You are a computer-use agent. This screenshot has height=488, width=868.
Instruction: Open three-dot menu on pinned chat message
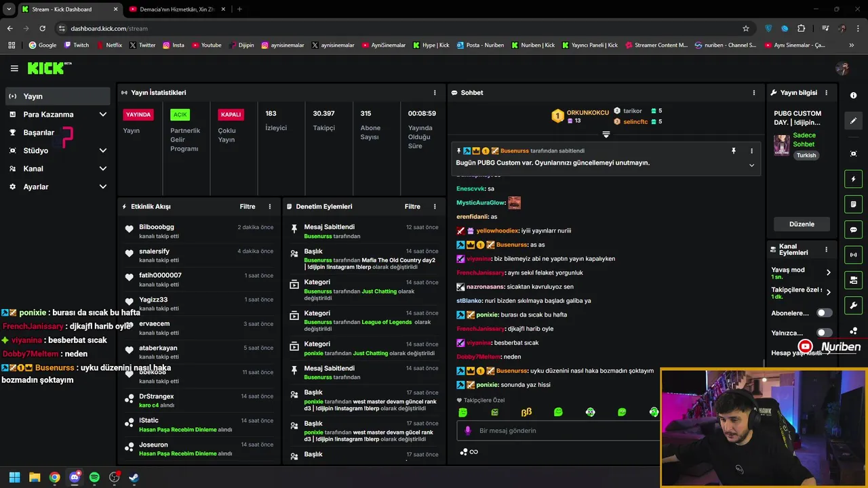pyautogui.click(x=751, y=151)
